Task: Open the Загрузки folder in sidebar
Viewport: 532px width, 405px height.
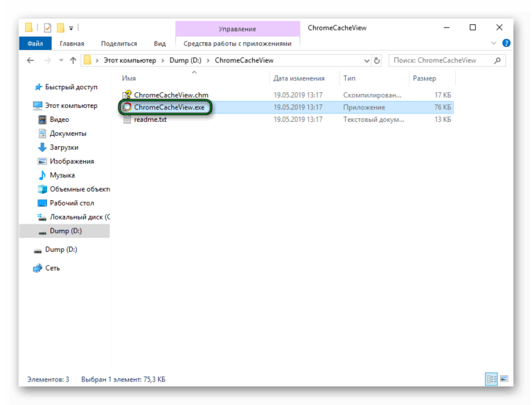Action: 64,147
